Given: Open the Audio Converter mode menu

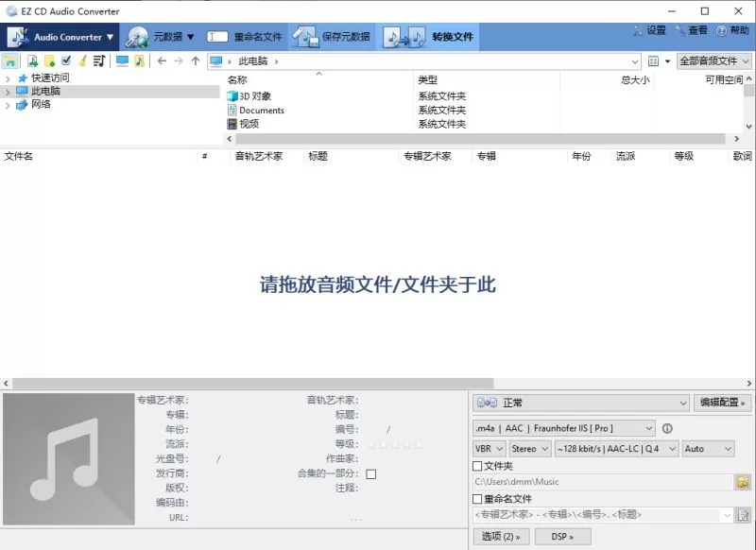Looking at the screenshot, I should tap(59, 37).
